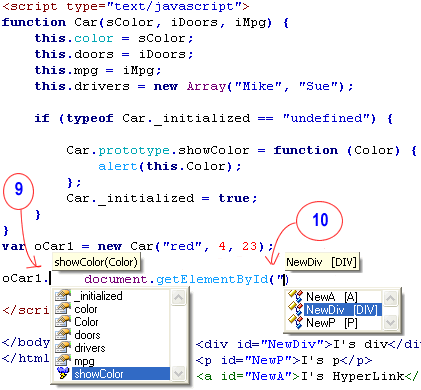Click the prototype keyword in the code
421x390 pixels.
coord(134,150)
